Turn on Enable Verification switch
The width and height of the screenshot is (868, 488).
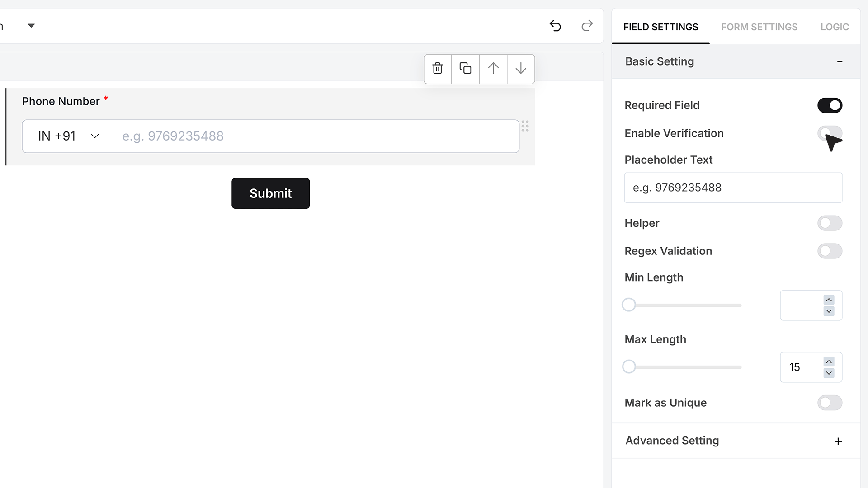click(830, 133)
